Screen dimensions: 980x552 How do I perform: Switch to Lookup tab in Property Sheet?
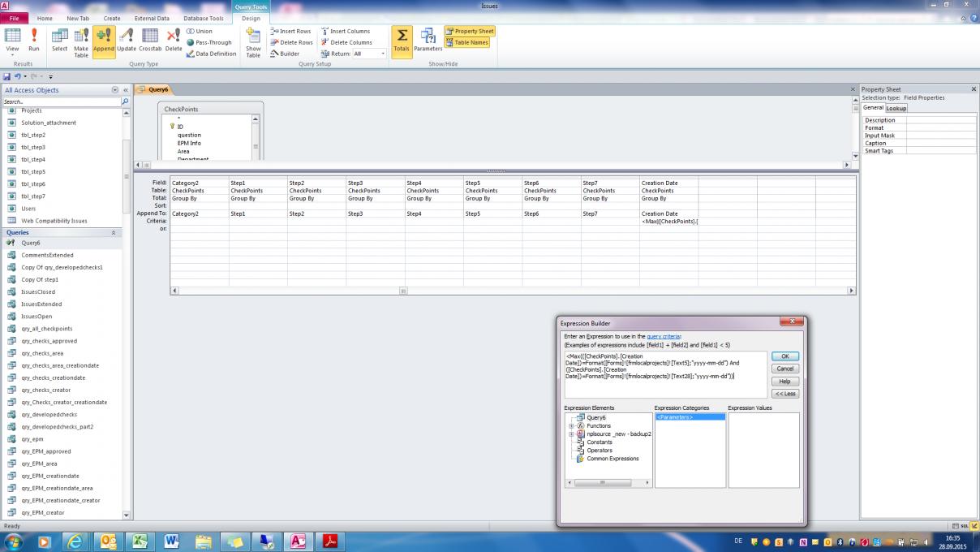[x=896, y=108]
